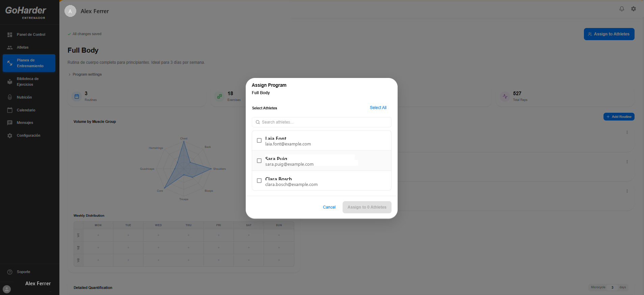Click the Soporte help icon

pos(10,272)
